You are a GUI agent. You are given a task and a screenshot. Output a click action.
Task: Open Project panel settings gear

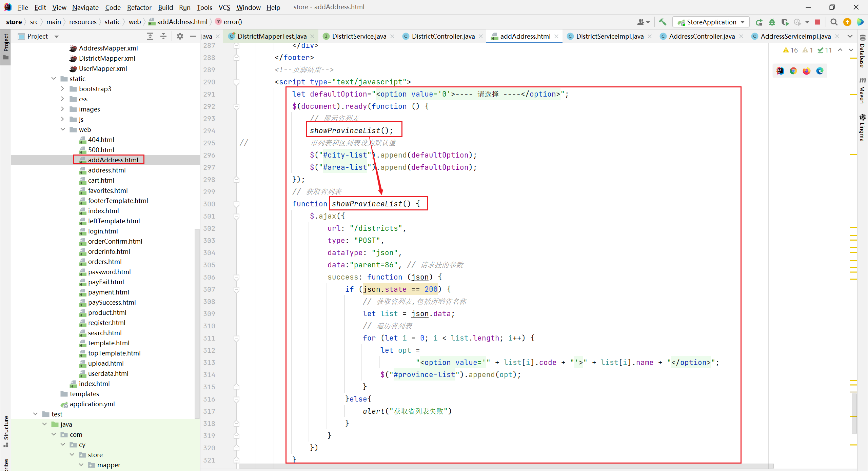(x=180, y=36)
